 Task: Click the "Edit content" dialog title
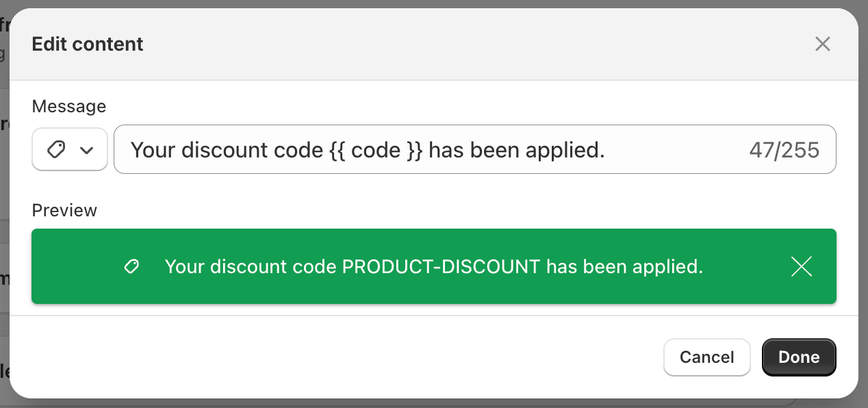[88, 44]
